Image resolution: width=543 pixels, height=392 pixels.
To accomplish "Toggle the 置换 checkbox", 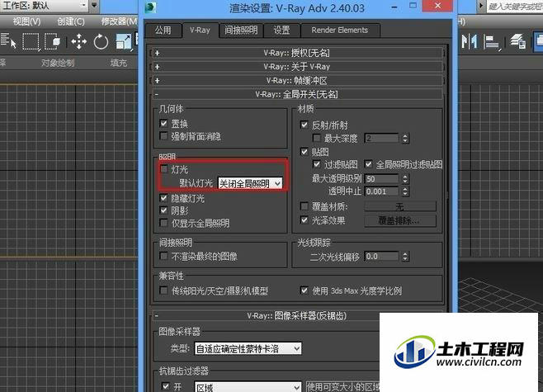I will (x=163, y=123).
